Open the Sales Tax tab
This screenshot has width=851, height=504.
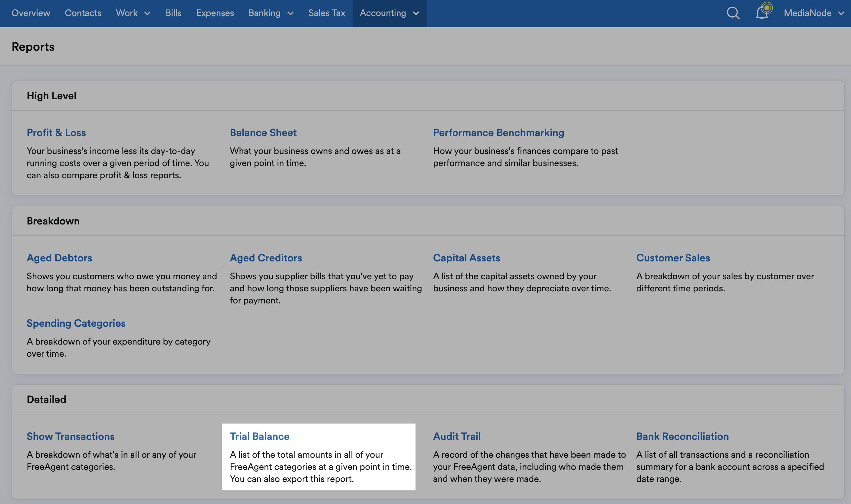pyautogui.click(x=327, y=13)
